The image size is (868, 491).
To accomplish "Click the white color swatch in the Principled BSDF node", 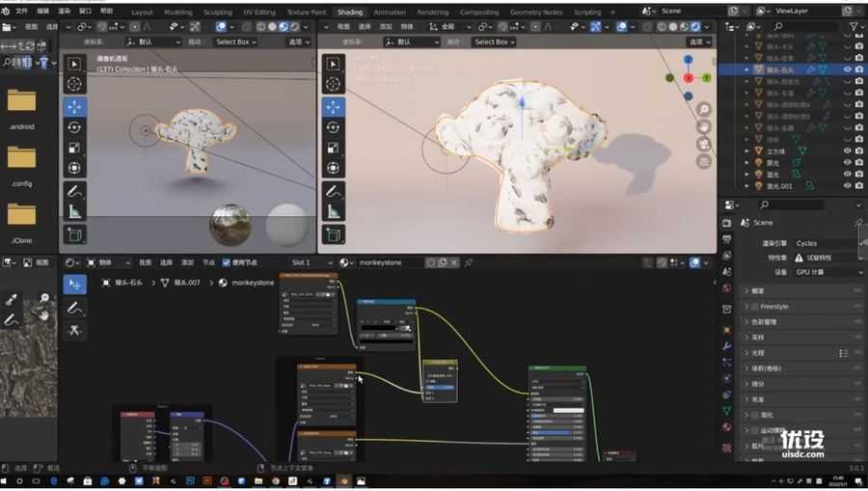I will (568, 410).
